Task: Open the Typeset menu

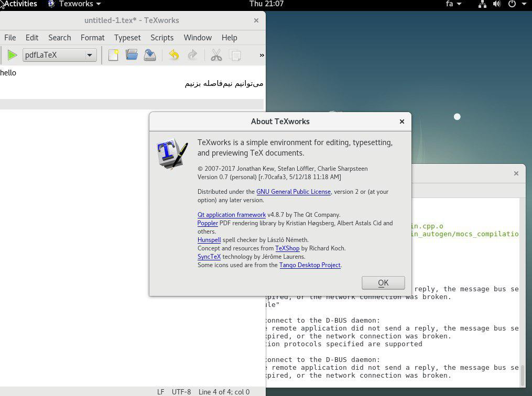Action: coord(127,38)
